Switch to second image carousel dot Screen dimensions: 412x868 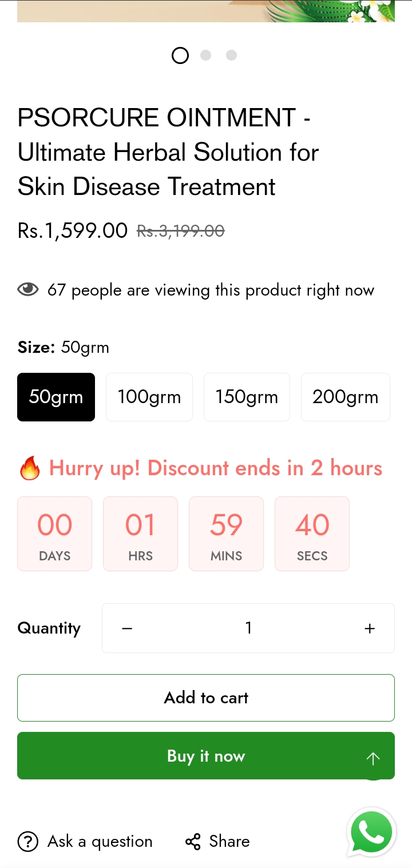(x=206, y=55)
